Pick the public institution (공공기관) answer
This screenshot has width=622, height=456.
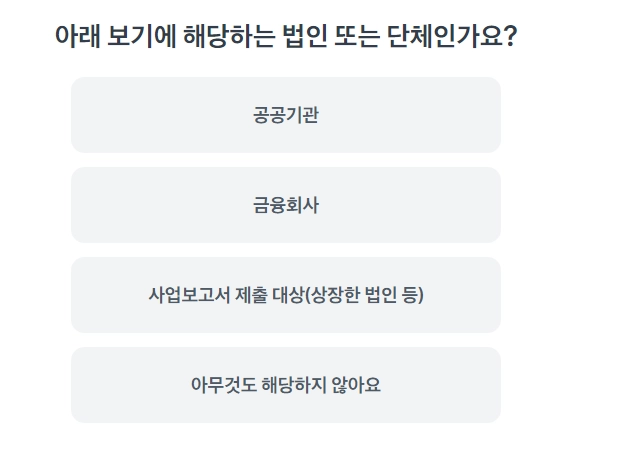pos(285,115)
